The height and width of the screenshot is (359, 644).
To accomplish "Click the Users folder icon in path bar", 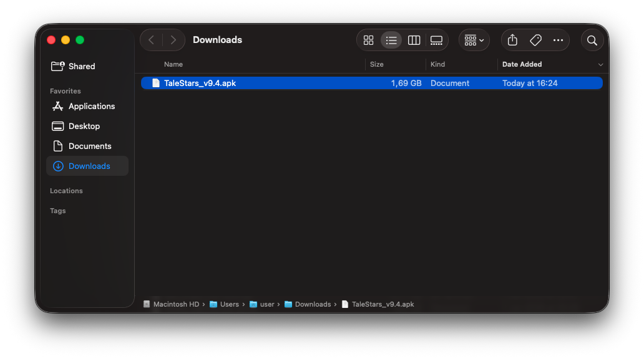I will (x=213, y=304).
